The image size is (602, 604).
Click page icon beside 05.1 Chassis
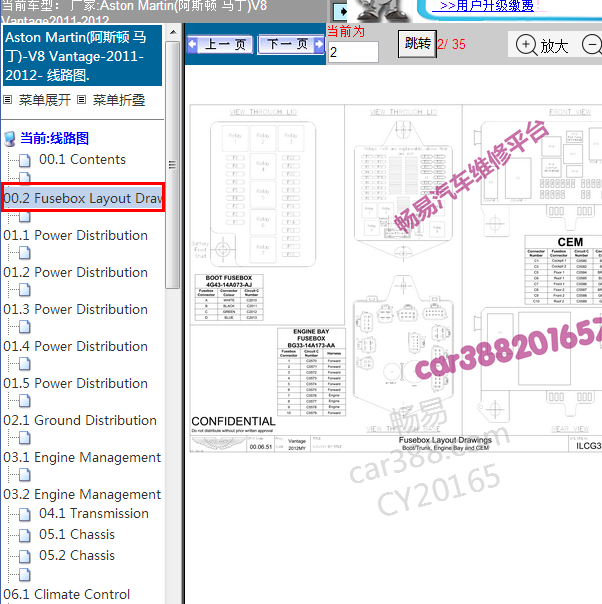point(25,535)
